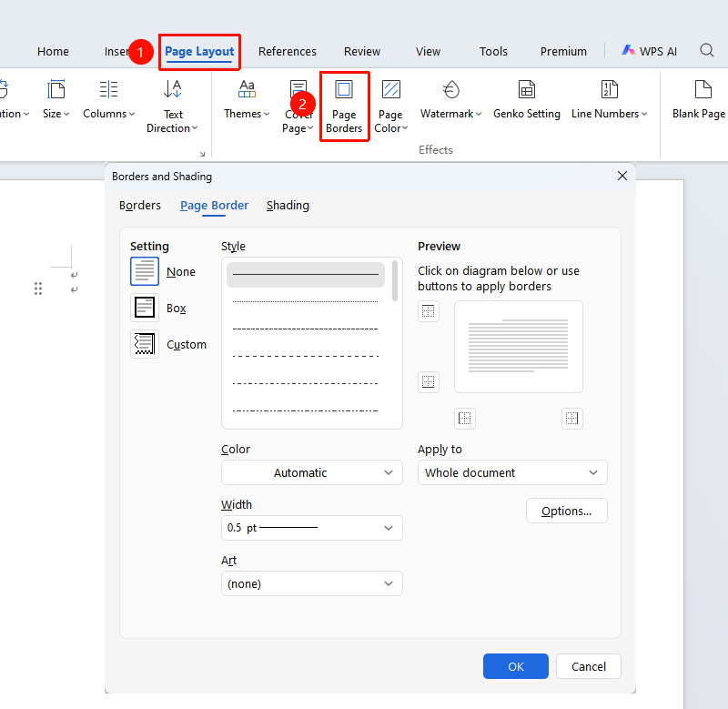The height and width of the screenshot is (709, 728).
Task: Open the Watermark options
Action: tap(450, 100)
